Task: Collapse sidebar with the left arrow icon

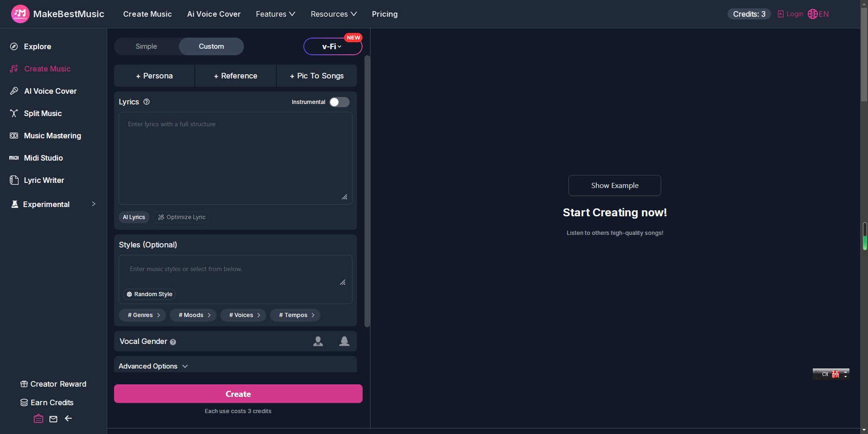Action: pyautogui.click(x=69, y=419)
